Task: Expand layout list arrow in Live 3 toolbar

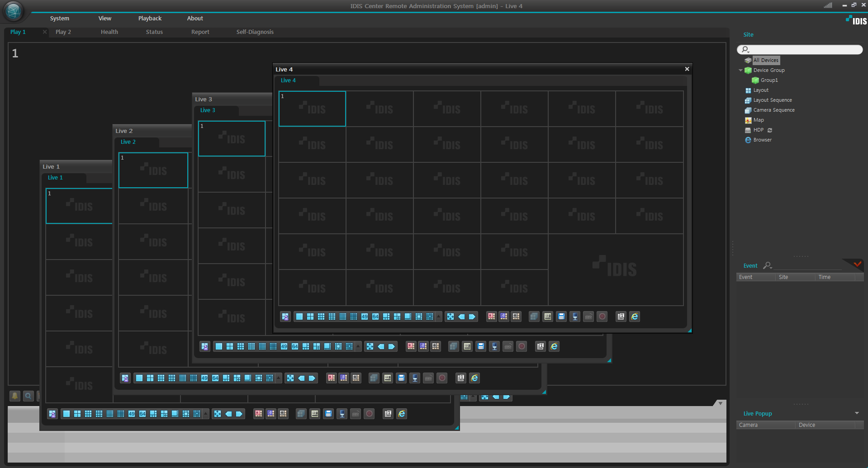Action: (358, 346)
